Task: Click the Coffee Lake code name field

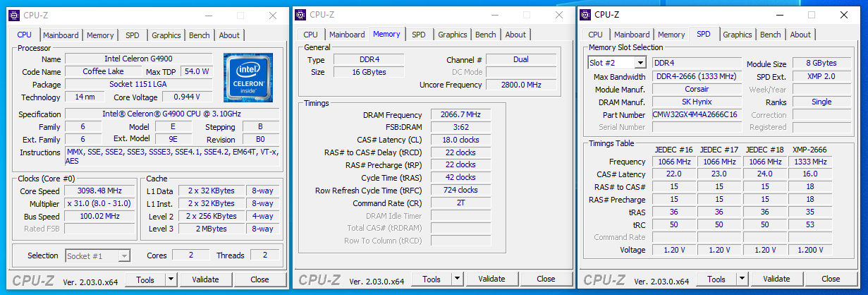Action: 104,72
